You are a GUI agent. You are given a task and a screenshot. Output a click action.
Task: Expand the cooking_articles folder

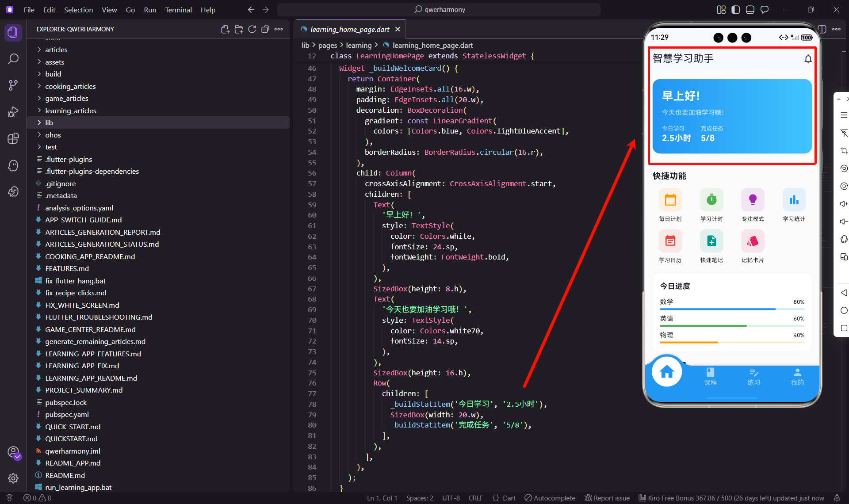70,86
